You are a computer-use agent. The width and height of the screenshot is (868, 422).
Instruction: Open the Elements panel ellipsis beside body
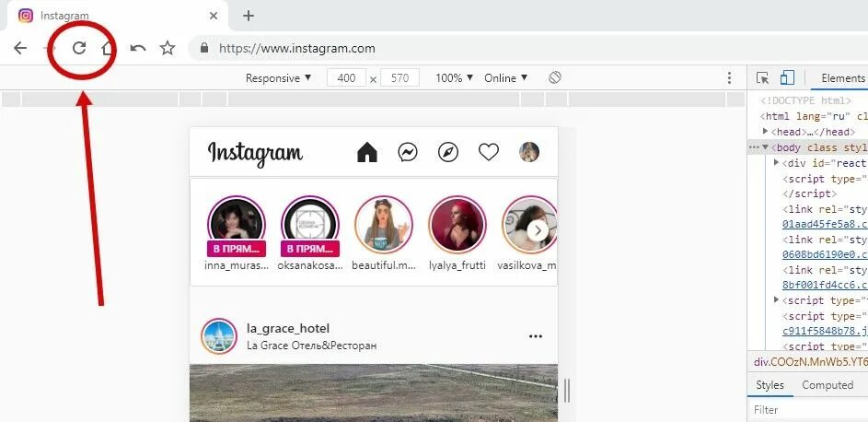754,147
